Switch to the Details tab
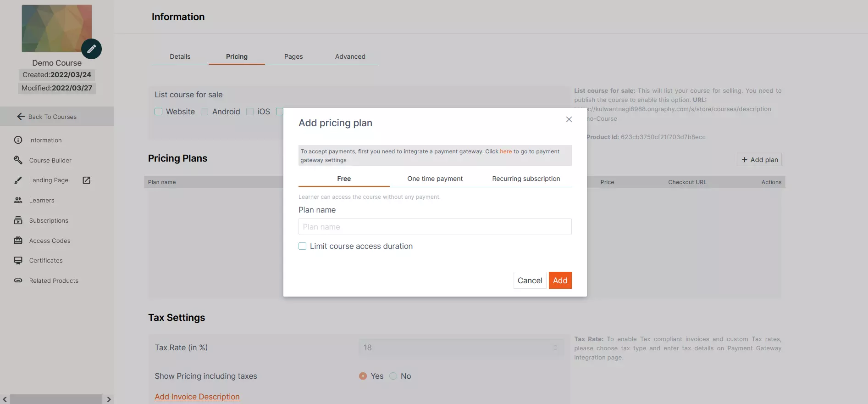The image size is (868, 404). tap(180, 56)
